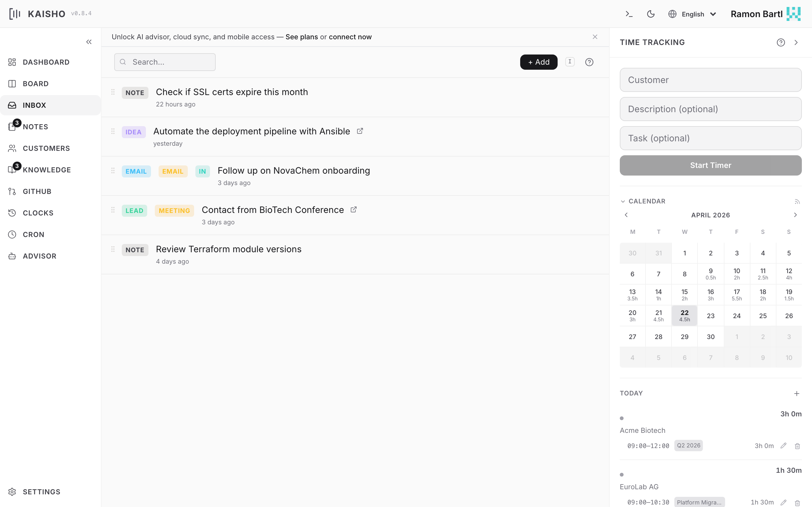Open Time Tracking help icon
This screenshot has height=507, width=812.
pos(781,42)
